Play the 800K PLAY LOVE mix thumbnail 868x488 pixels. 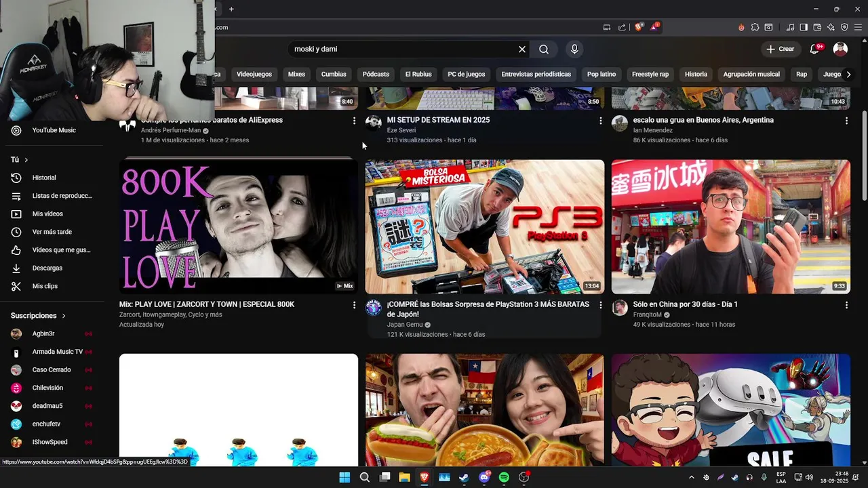coord(239,226)
